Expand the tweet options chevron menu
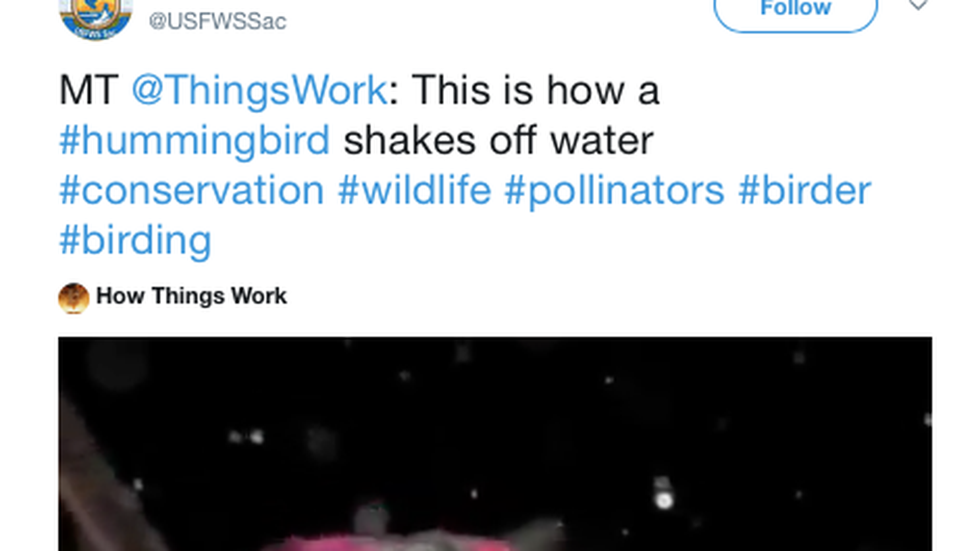 tap(918, 5)
